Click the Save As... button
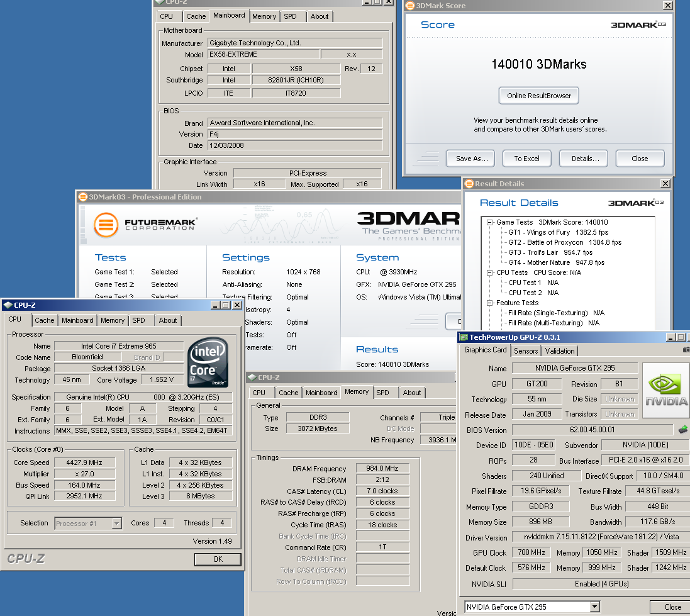Viewport: 690px width, 616px height. click(470, 159)
